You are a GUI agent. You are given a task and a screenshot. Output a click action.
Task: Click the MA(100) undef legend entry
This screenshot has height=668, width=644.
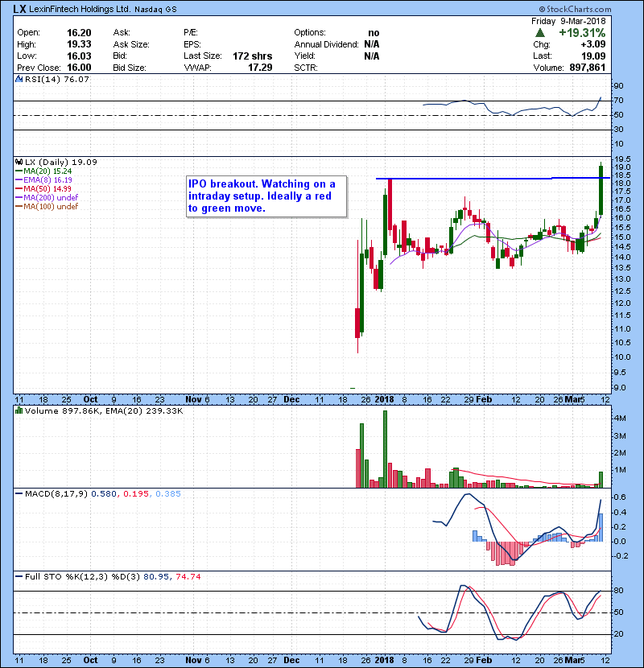point(47,207)
